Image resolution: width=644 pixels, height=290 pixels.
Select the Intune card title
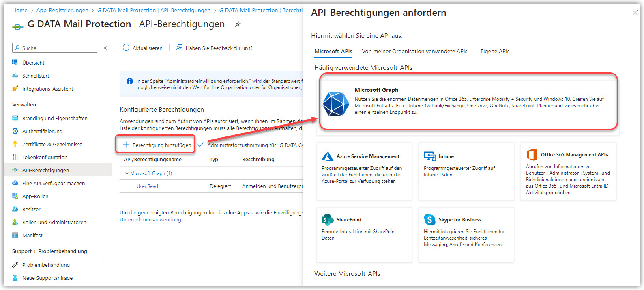[446, 156]
